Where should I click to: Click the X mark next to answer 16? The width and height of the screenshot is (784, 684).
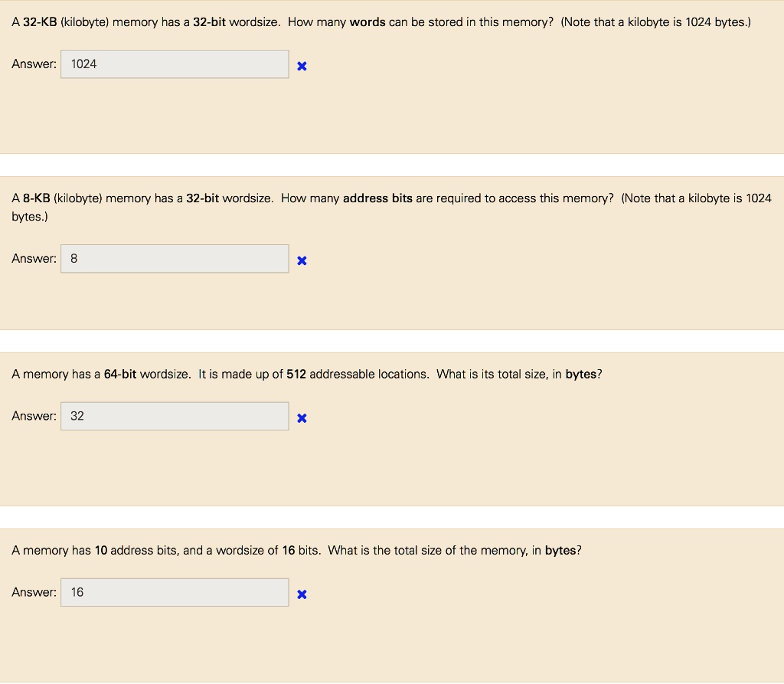[x=302, y=594]
